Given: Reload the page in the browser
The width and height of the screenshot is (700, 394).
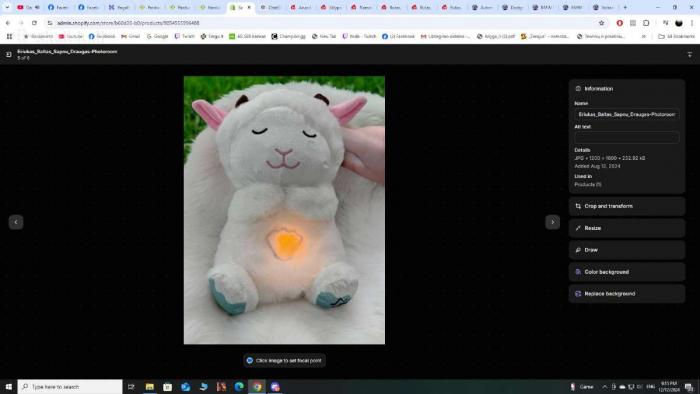Looking at the screenshot, I should pos(34,23).
